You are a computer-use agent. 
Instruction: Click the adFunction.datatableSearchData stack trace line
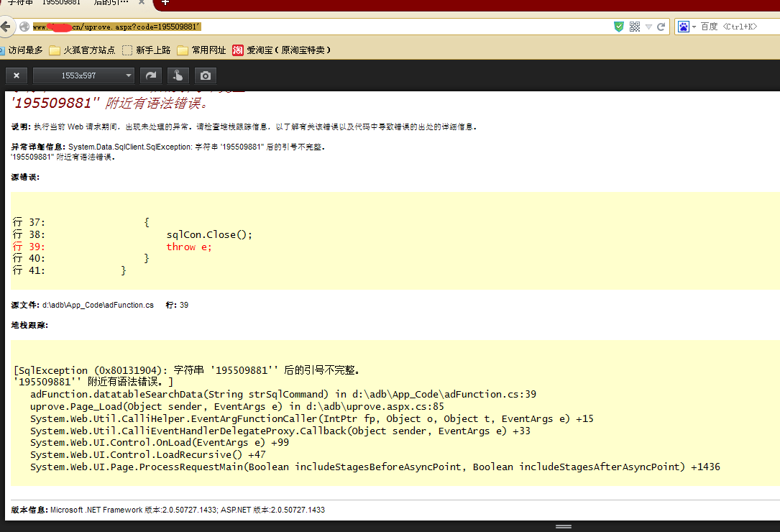point(283,394)
